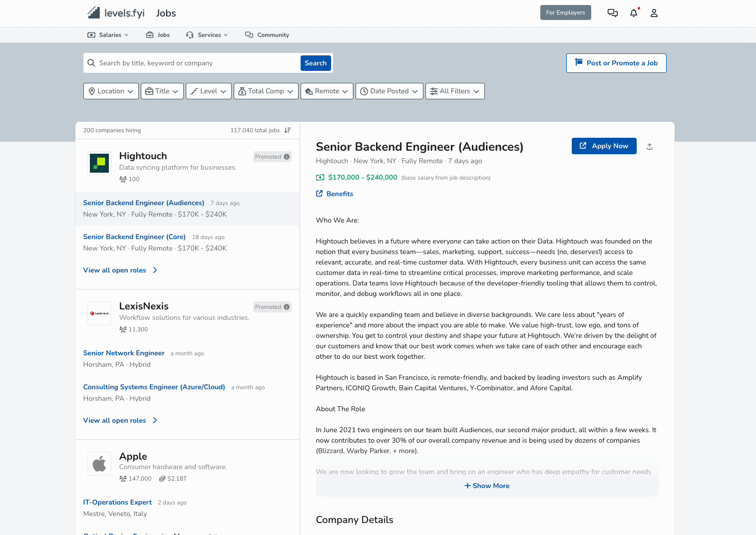This screenshot has height=535, width=756.
Task: Open the notifications bell
Action: [634, 13]
